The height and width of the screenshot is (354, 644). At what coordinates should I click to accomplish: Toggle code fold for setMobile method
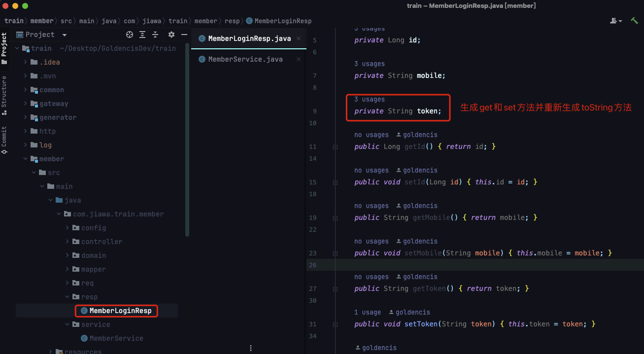tap(335, 253)
